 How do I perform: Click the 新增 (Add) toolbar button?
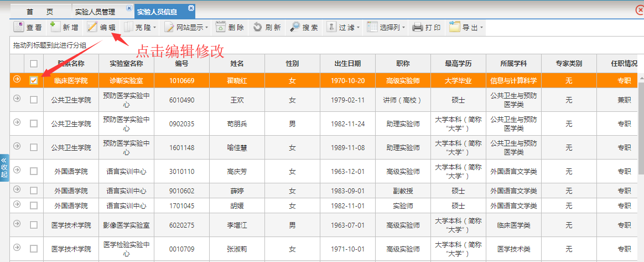coord(64,27)
